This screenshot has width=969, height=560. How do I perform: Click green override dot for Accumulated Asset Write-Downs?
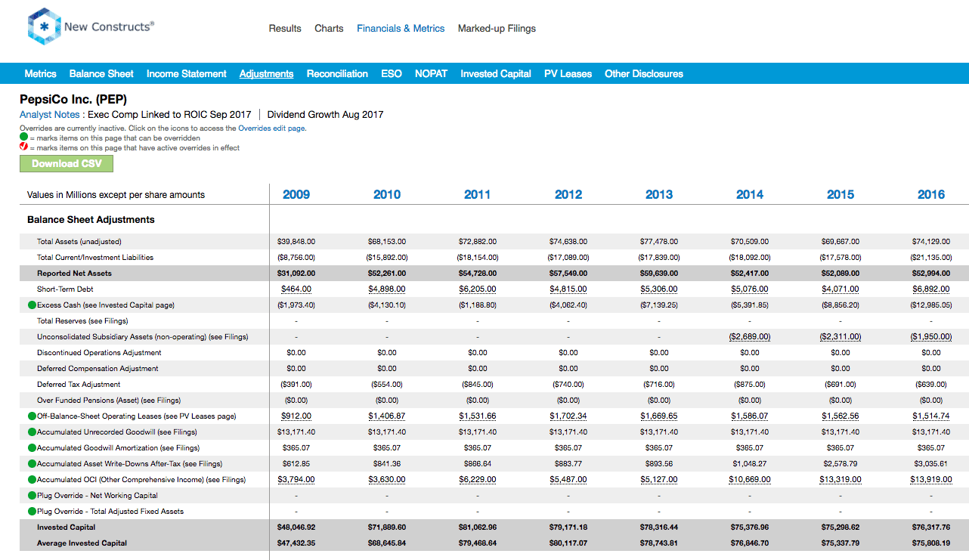coord(32,464)
